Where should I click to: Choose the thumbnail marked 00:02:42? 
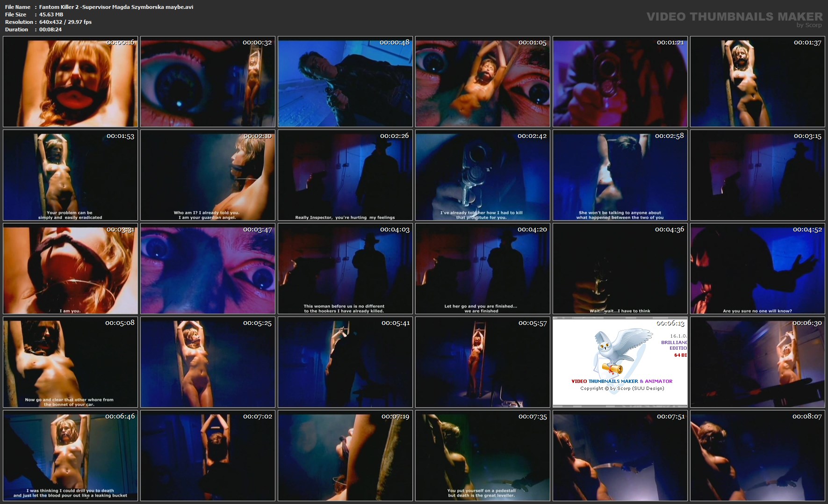tap(483, 175)
